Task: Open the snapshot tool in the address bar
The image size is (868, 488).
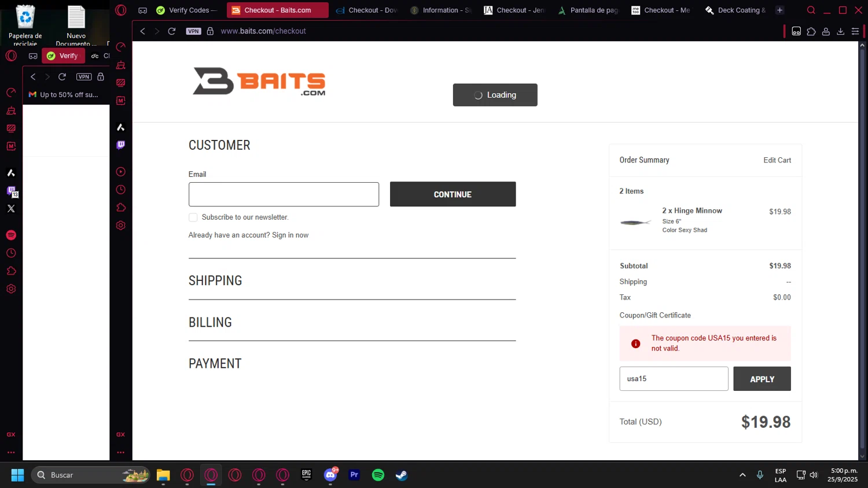Action: (796, 31)
